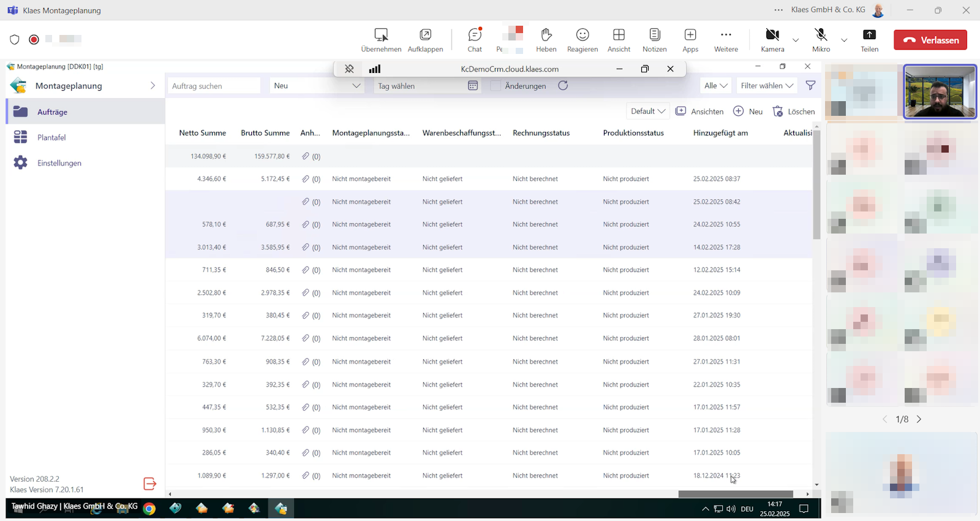Open Google Chrome from the taskbar

tap(149, 508)
